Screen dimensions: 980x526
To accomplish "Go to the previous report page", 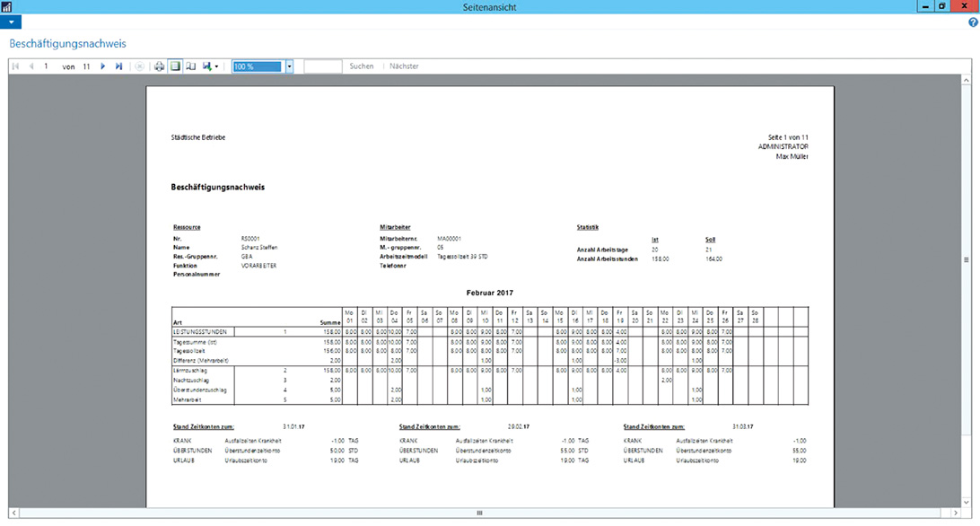I will 31,66.
